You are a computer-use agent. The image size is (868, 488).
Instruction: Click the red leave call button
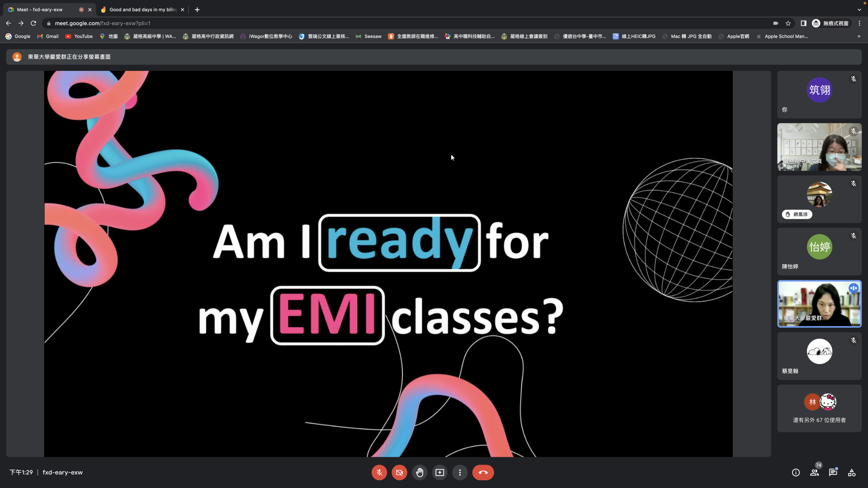483,472
